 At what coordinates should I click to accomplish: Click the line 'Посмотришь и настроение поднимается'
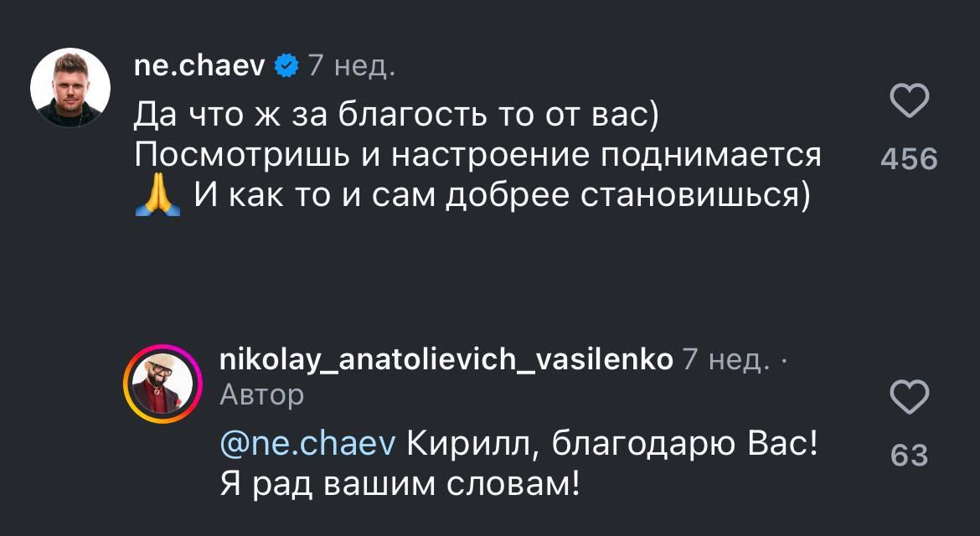tap(477, 155)
